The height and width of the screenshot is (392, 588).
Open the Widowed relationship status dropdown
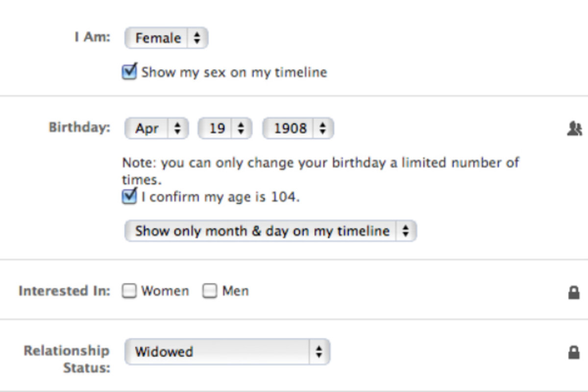(227, 352)
